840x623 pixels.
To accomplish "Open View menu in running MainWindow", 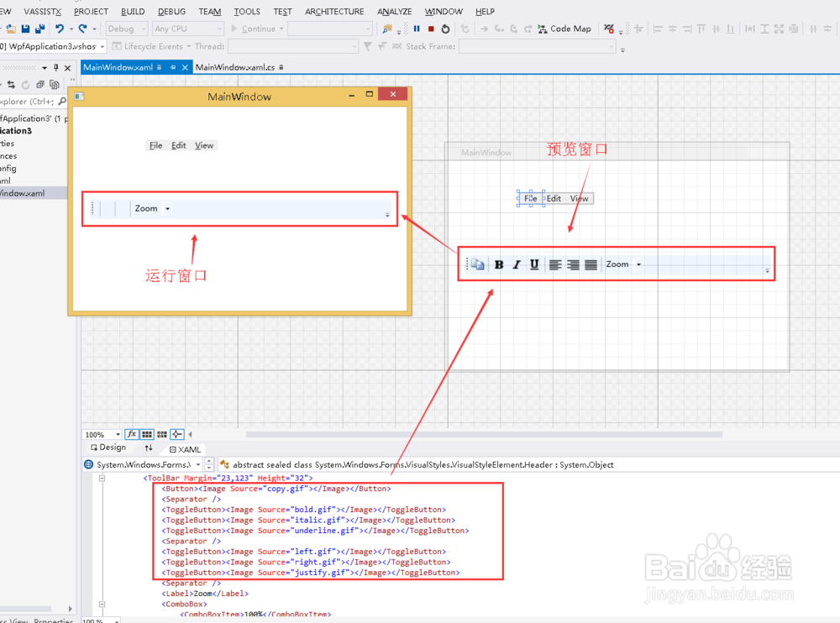I will [x=204, y=146].
